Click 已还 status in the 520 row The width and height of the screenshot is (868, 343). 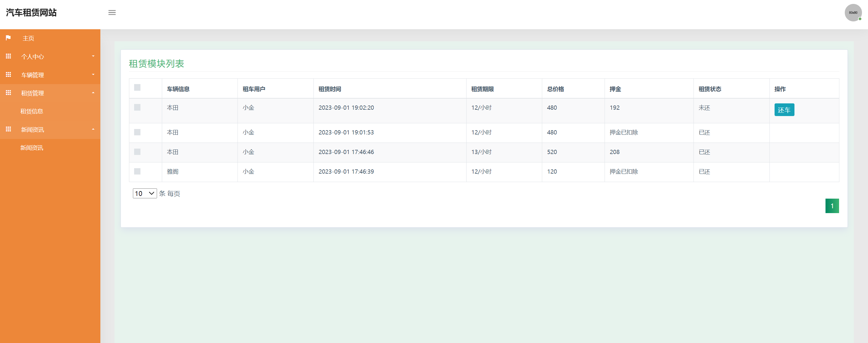point(704,152)
